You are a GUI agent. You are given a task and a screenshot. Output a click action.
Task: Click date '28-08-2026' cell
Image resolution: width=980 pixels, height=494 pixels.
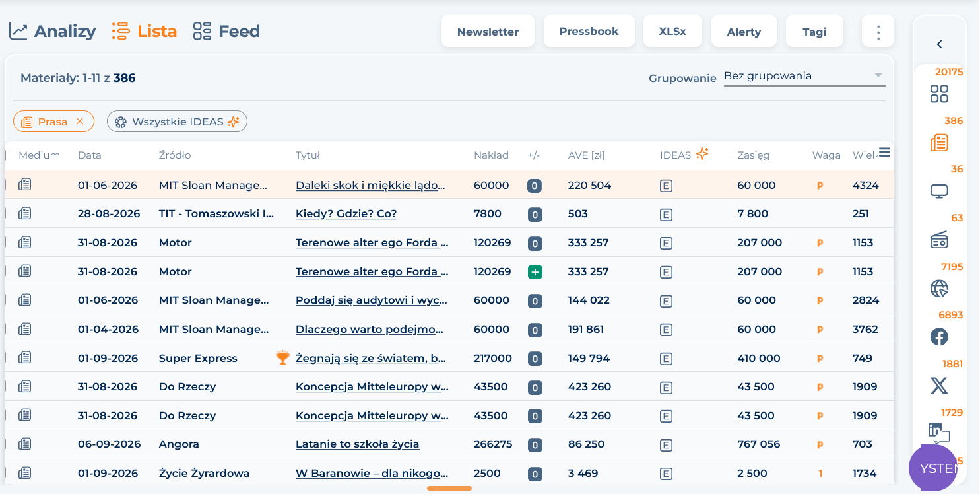109,214
